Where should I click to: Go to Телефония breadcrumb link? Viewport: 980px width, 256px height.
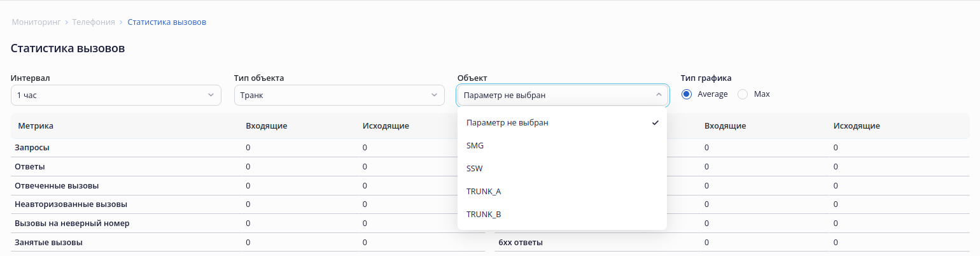[x=94, y=22]
